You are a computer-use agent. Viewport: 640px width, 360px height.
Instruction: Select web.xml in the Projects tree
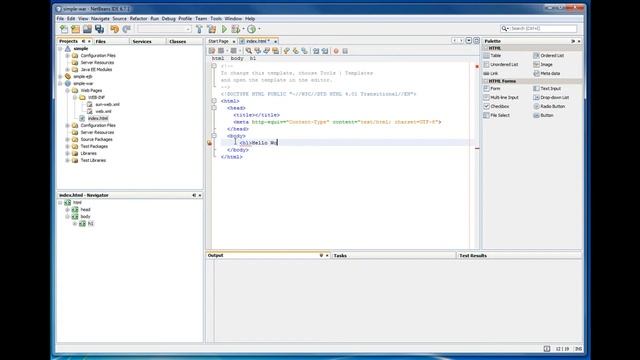tap(103, 111)
